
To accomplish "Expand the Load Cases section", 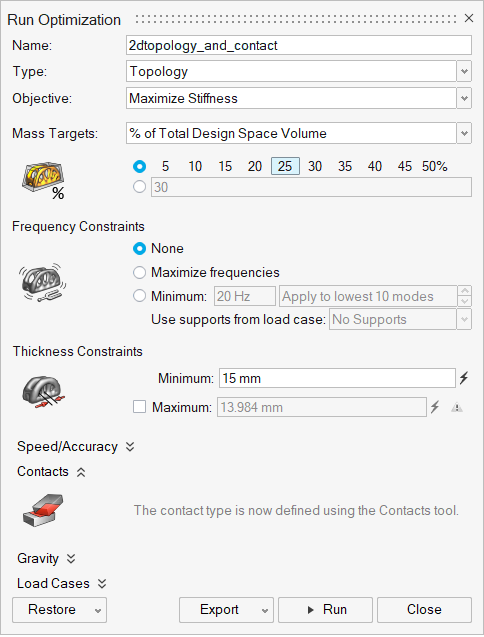I will point(102,584).
